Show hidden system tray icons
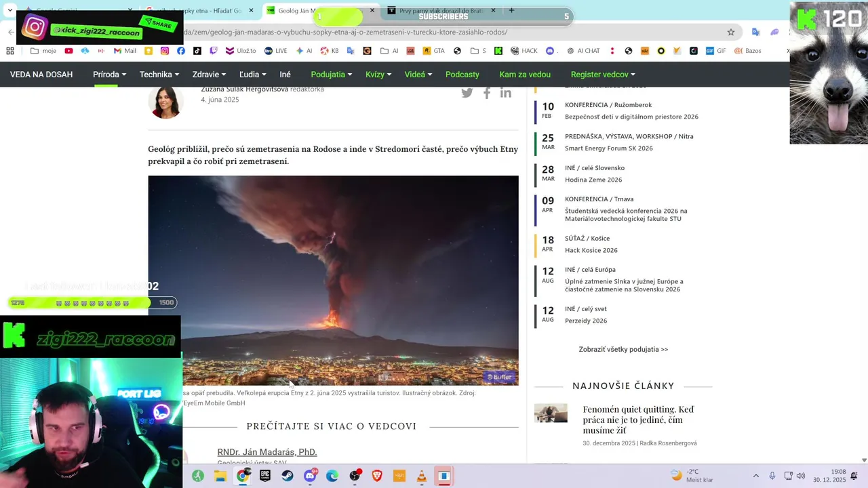 coord(756,476)
